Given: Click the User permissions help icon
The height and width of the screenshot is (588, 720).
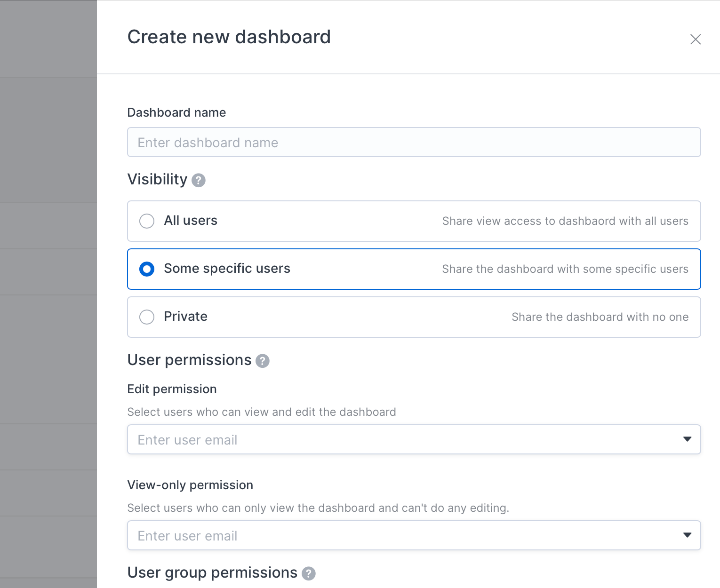Looking at the screenshot, I should 263,361.
